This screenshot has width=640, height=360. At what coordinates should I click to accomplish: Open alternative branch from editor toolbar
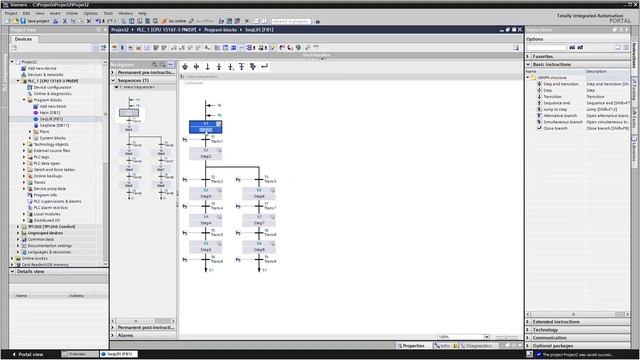click(x=242, y=67)
